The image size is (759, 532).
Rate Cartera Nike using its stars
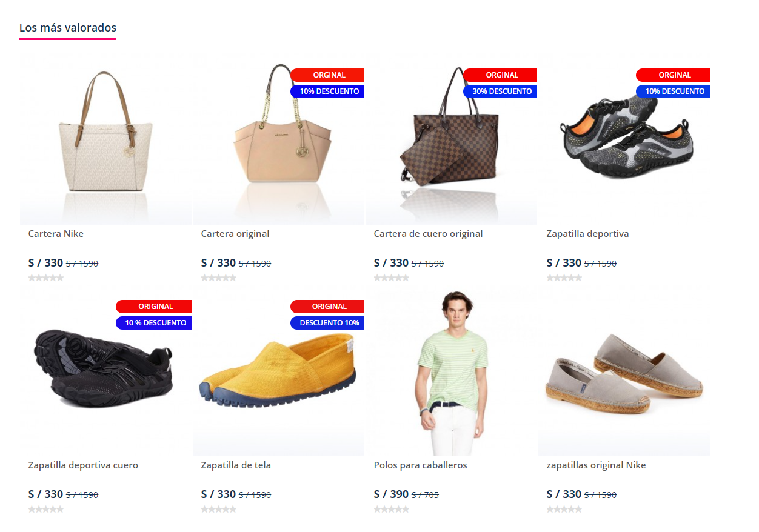(x=46, y=278)
